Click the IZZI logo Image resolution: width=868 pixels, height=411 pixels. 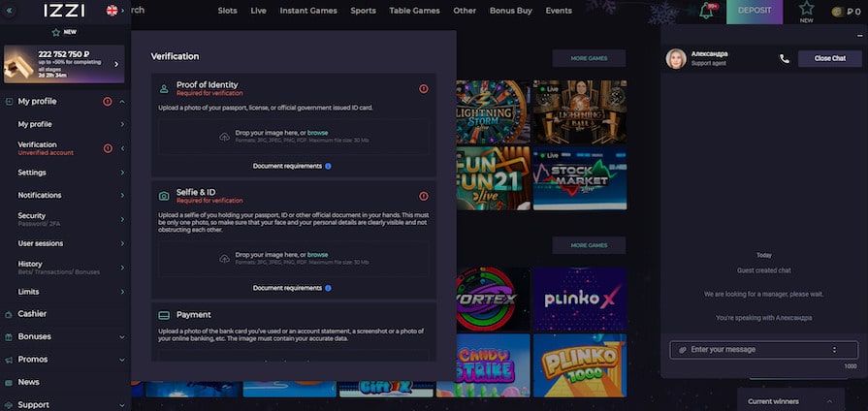(64, 11)
